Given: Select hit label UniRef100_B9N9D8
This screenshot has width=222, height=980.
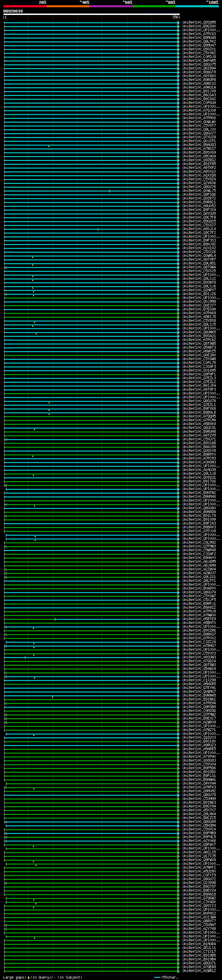Looking at the screenshot, I should tap(199, 512).
